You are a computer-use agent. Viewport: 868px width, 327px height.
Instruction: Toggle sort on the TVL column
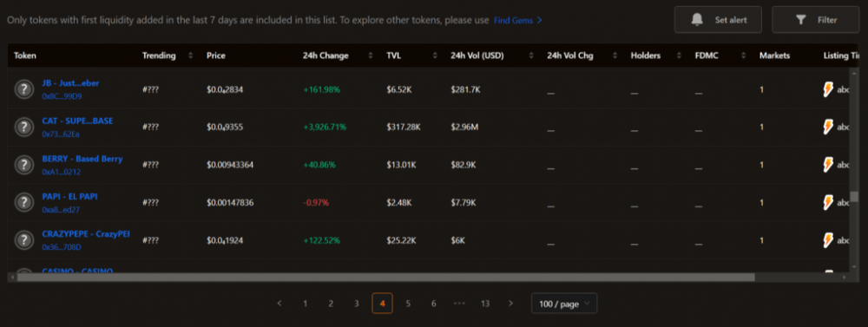point(435,56)
